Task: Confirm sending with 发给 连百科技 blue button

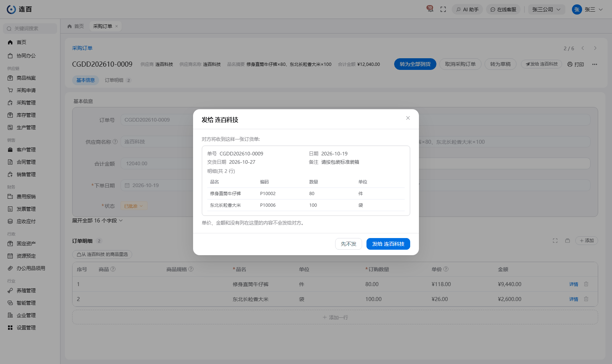Action: [x=388, y=244]
